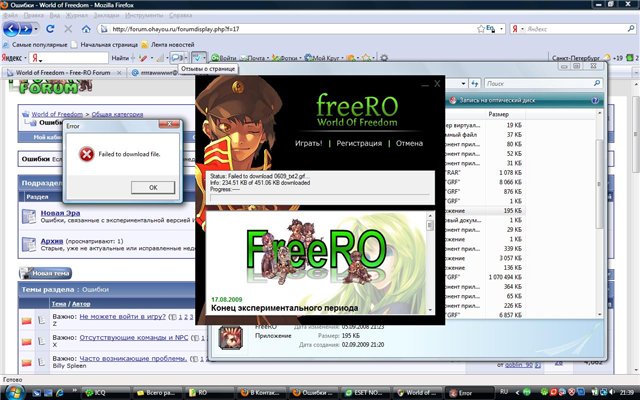Select World of Freedom - Free-RO Forum tab
Viewport: 640px width, 400px height.
[x=64, y=73]
